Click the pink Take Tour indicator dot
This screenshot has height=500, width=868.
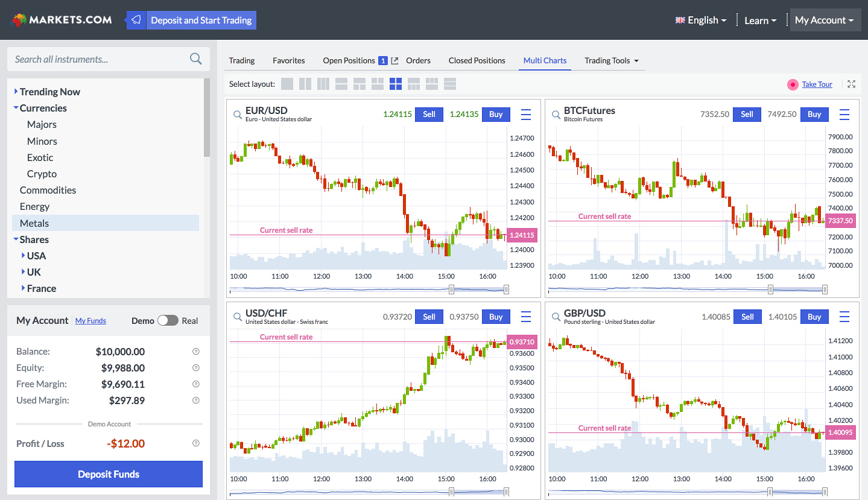793,84
